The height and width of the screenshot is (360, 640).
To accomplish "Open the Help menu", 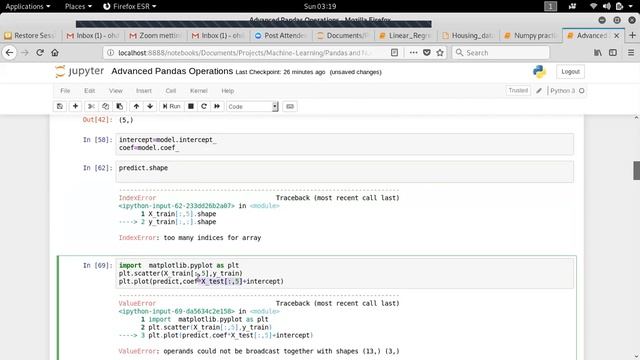I will [x=227, y=91].
